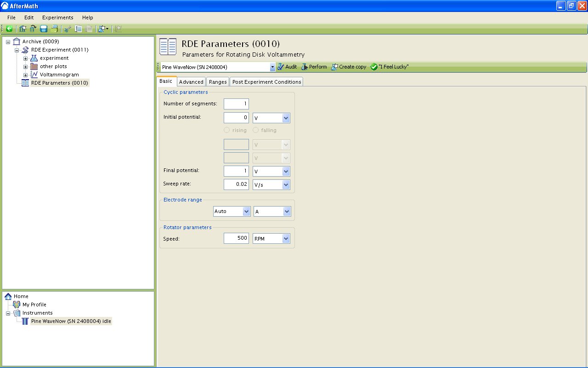Click the open archive icon with arrow
The image size is (588, 368).
click(33, 29)
